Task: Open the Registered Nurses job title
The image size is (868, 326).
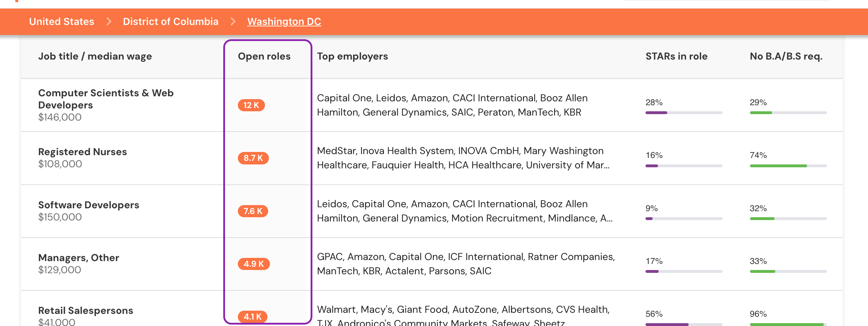Action: tap(82, 152)
